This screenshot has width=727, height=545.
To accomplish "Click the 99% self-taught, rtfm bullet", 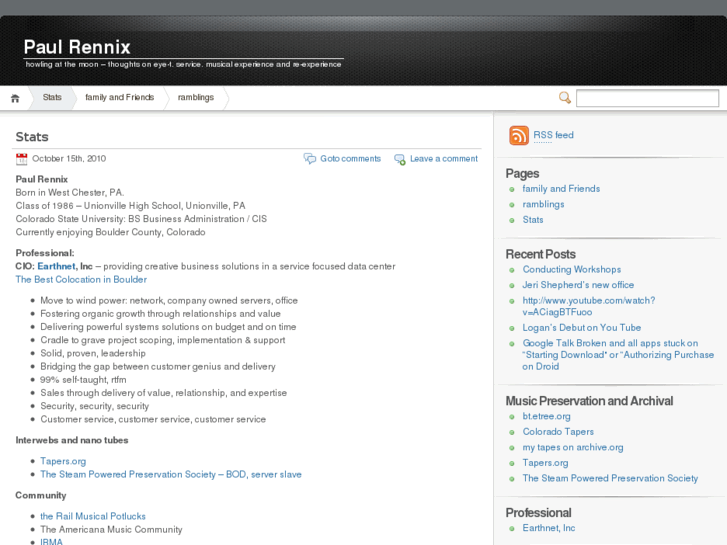I will [x=83, y=380].
